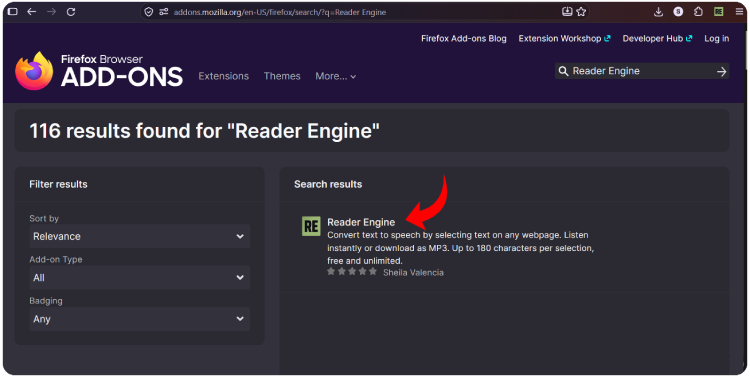Click Log in link
750x377 pixels.
click(x=717, y=39)
